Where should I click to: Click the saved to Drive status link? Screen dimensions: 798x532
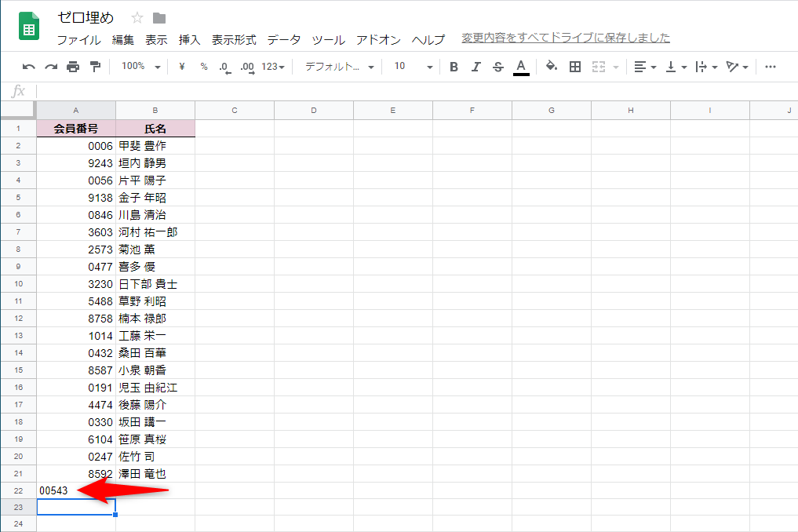point(566,38)
